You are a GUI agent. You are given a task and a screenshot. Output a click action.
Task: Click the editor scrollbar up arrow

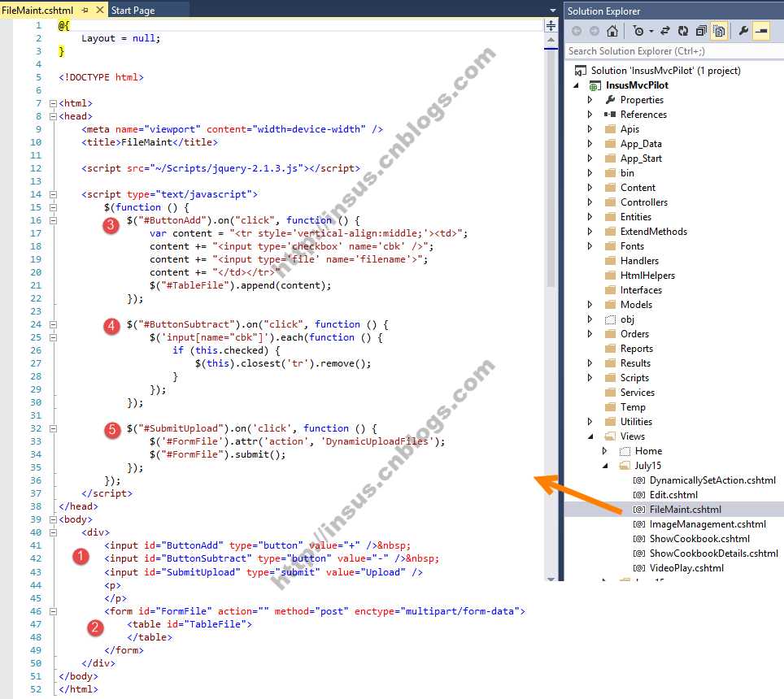(x=551, y=40)
